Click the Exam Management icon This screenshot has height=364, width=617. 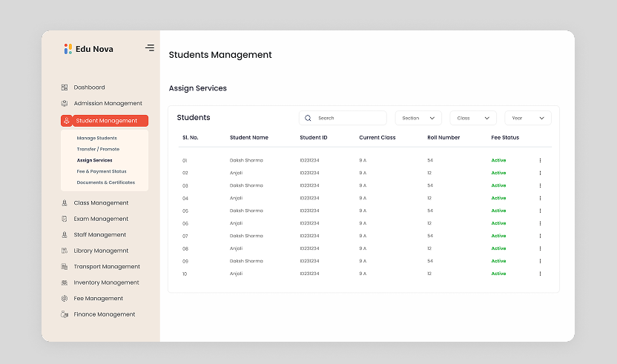(65, 219)
